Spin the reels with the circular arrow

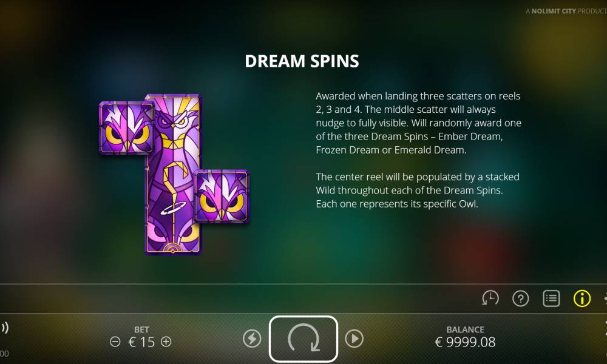tap(303, 339)
